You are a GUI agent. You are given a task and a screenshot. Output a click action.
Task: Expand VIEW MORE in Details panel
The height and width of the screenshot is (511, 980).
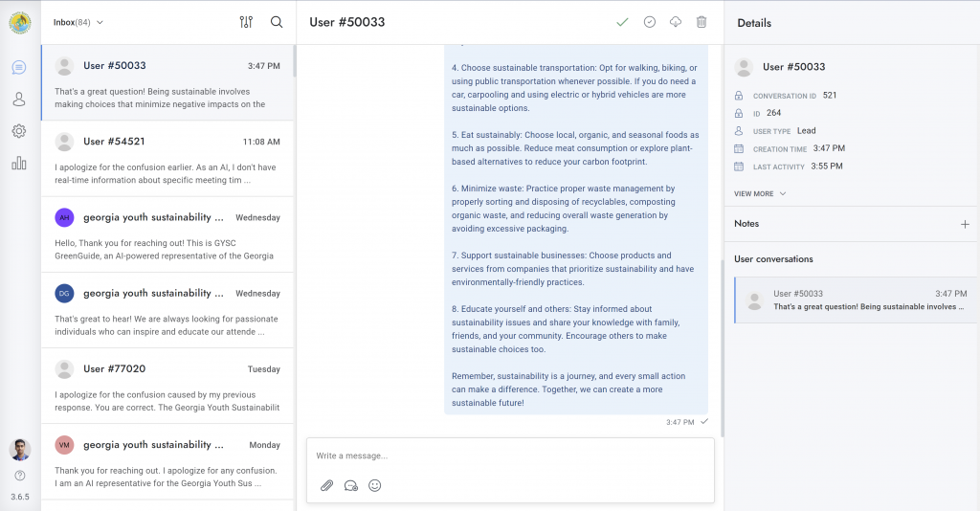pos(760,193)
